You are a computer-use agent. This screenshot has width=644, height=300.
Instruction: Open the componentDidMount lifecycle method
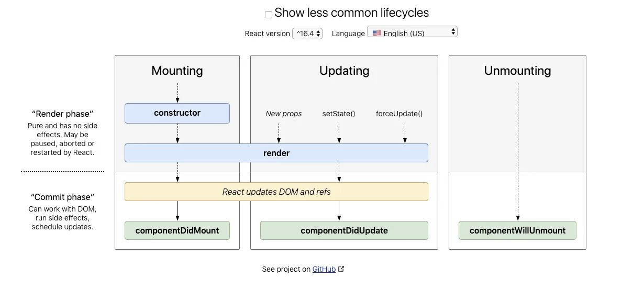177,230
